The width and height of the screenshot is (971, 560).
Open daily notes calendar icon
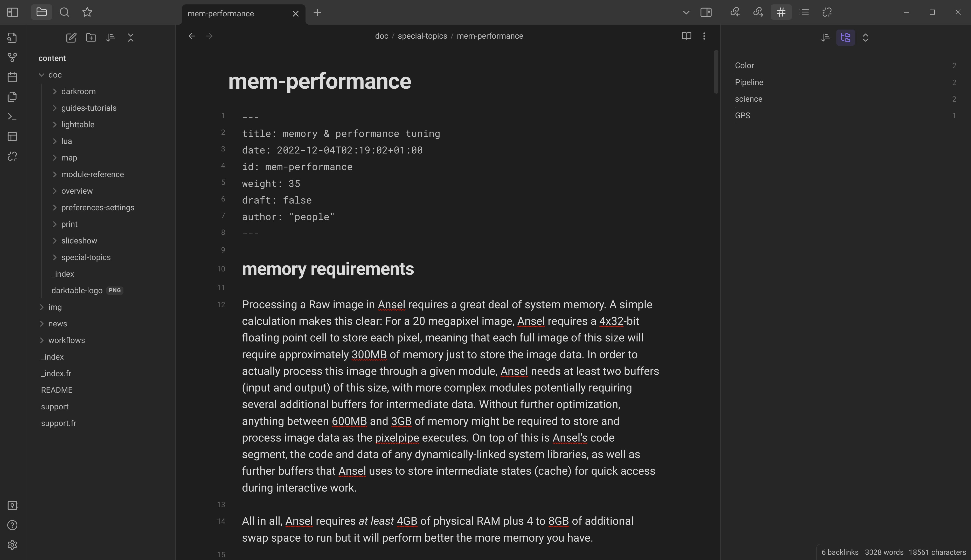[12, 77]
